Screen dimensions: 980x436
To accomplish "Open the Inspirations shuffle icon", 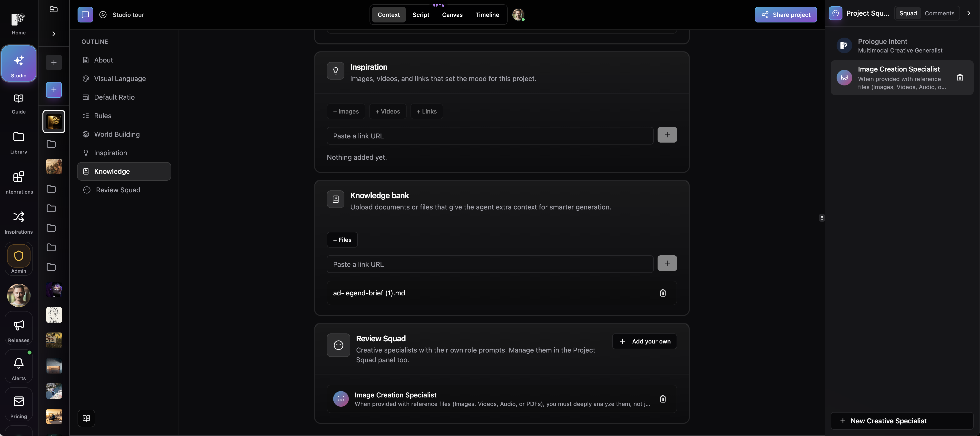I will click(18, 217).
